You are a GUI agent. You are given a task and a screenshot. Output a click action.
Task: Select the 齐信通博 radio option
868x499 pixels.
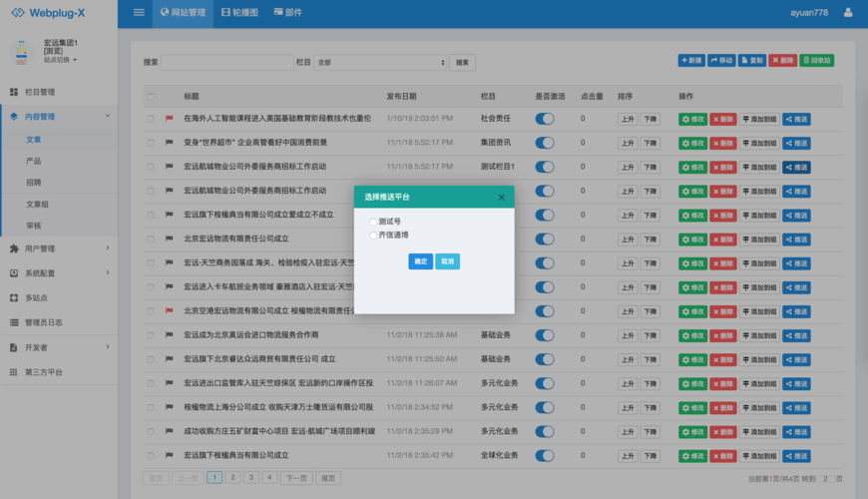tap(373, 236)
